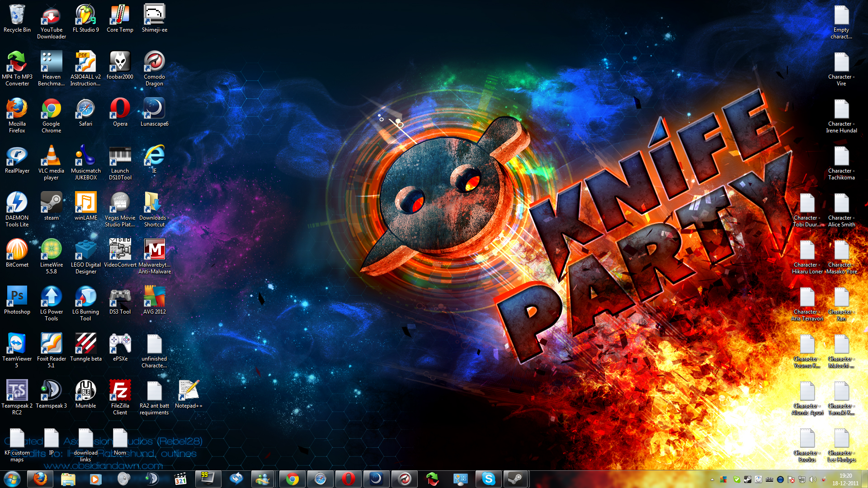The width and height of the screenshot is (868, 488).
Task: Select Google Chrome desktop shortcut
Action: click(52, 116)
